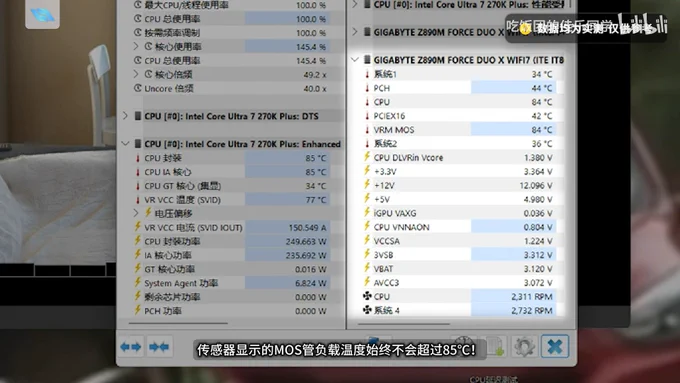
Task: Close sensors window with blue X button
Action: pos(555,346)
